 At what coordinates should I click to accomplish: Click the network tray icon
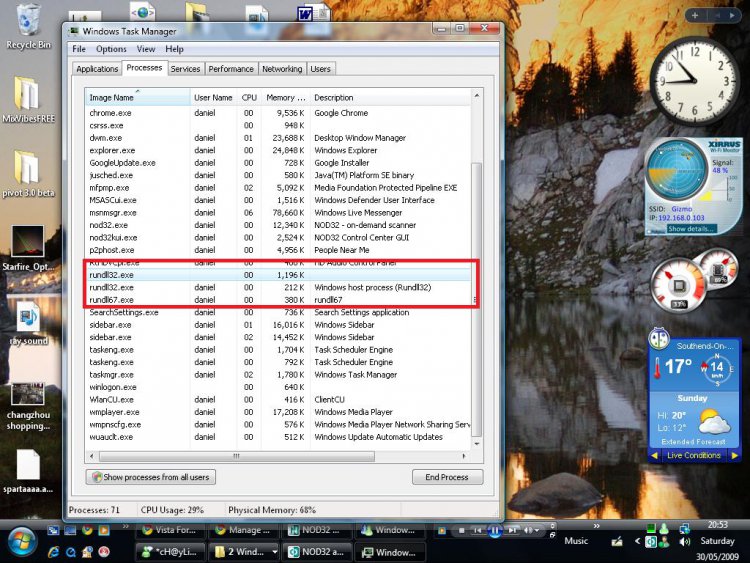[684, 528]
